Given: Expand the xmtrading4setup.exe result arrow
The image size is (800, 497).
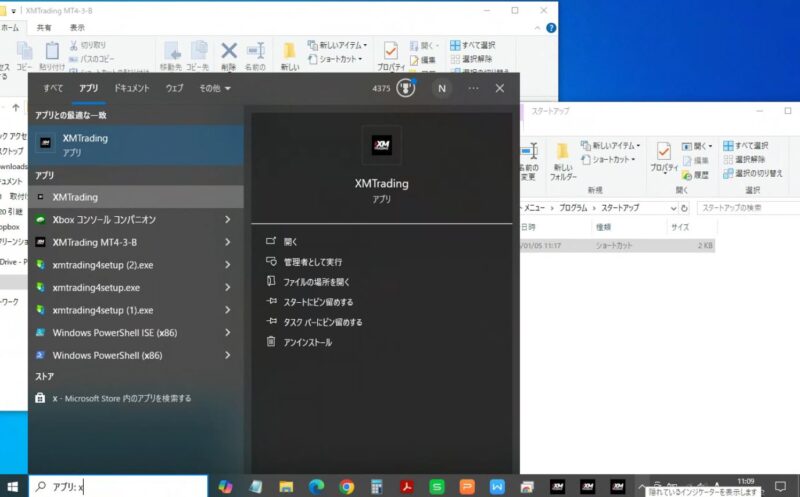Looking at the screenshot, I should click(x=228, y=287).
